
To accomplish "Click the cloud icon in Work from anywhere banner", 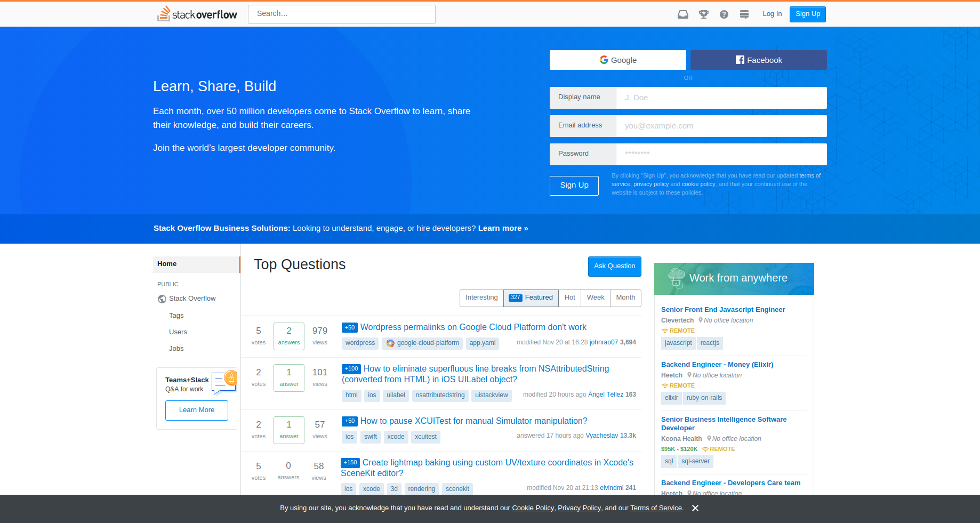I will click(676, 278).
